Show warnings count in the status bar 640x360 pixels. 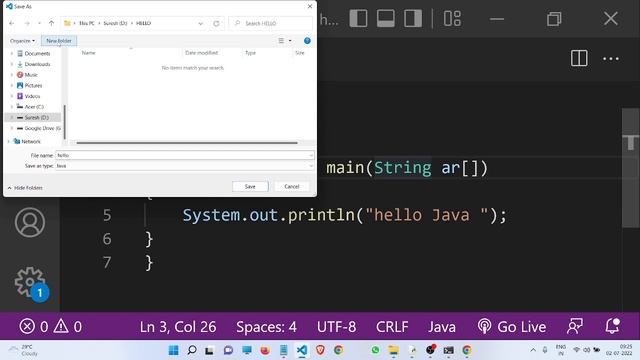click(68, 327)
